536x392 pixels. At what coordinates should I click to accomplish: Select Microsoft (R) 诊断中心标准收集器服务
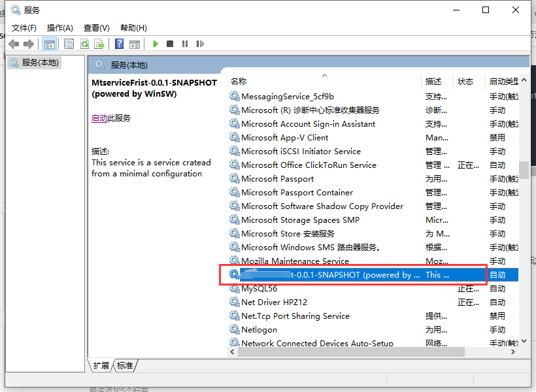click(373, 110)
